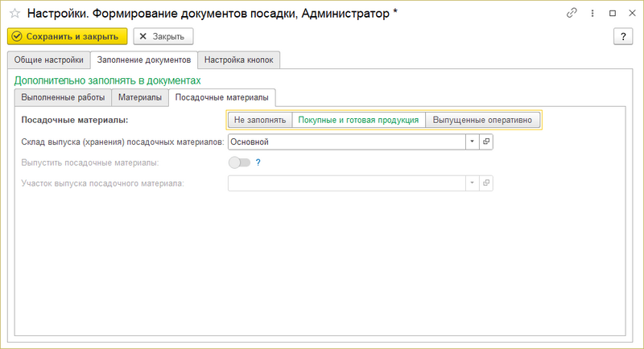Toggle 'Выпустить посадочные материалы' switch

(239, 162)
